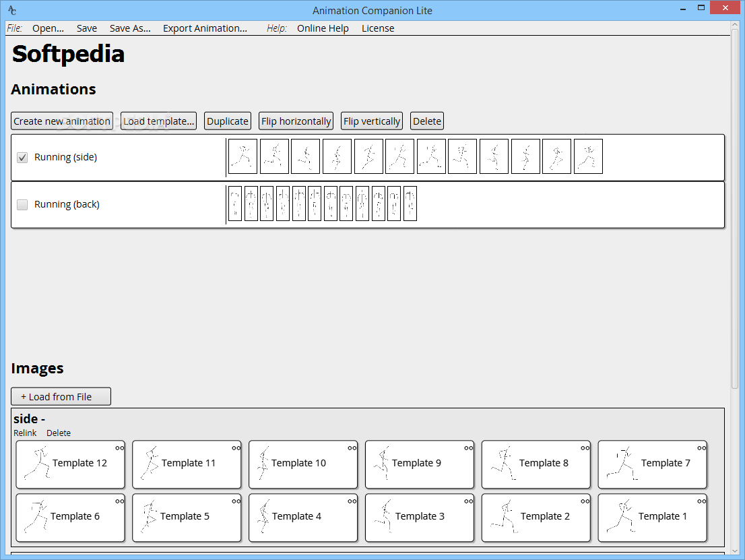Image resolution: width=745 pixels, height=560 pixels.
Task: Click the link icon on Template 2 card
Action: click(x=585, y=501)
